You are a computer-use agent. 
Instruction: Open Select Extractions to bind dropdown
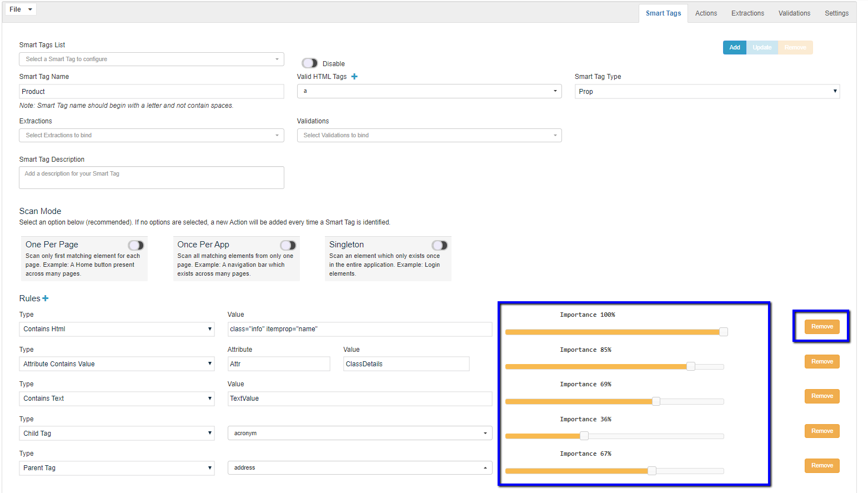(x=152, y=135)
